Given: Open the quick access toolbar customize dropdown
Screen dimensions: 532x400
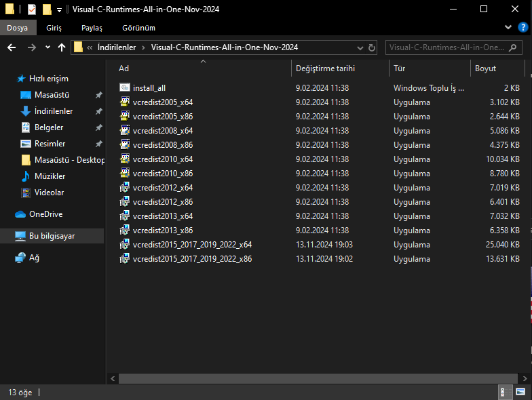Looking at the screenshot, I should click(60, 10).
